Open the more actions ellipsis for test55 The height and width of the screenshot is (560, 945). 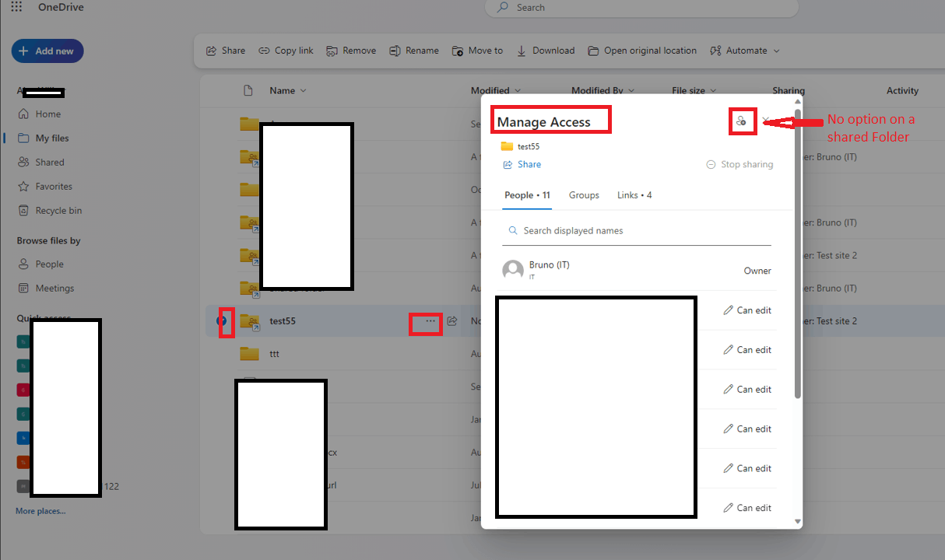430,320
